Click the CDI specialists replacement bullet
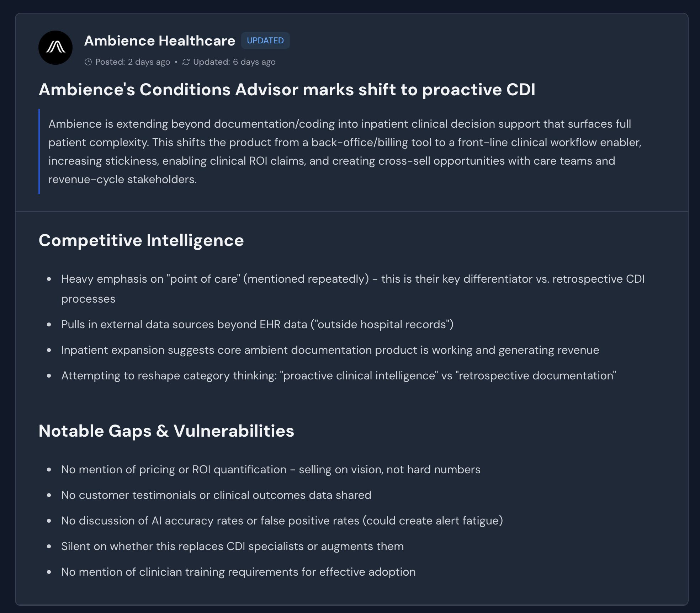Image resolution: width=700 pixels, height=613 pixels. point(232,546)
